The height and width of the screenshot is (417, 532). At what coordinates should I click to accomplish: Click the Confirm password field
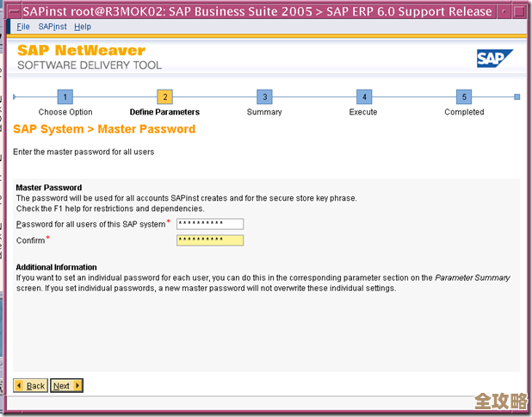click(x=209, y=240)
